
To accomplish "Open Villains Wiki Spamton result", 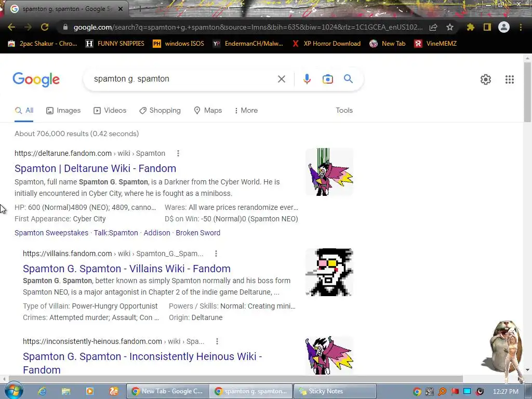I will pyautogui.click(x=127, y=269).
